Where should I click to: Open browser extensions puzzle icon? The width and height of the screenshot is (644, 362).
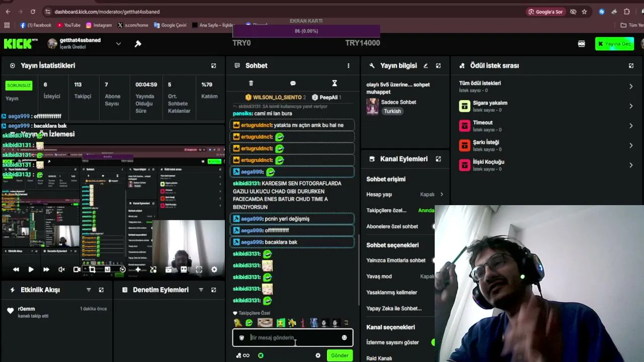[627, 12]
